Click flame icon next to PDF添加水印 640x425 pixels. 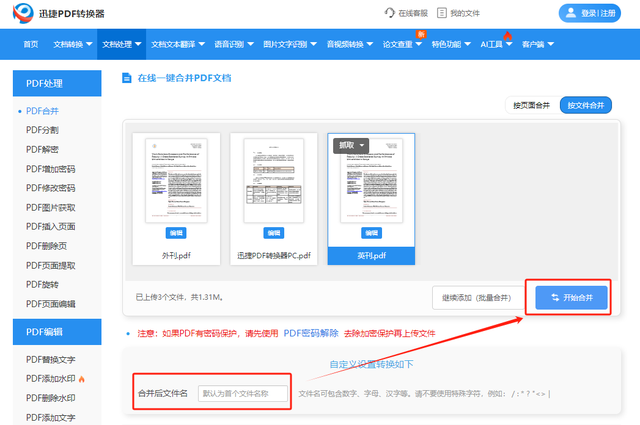pos(82,379)
